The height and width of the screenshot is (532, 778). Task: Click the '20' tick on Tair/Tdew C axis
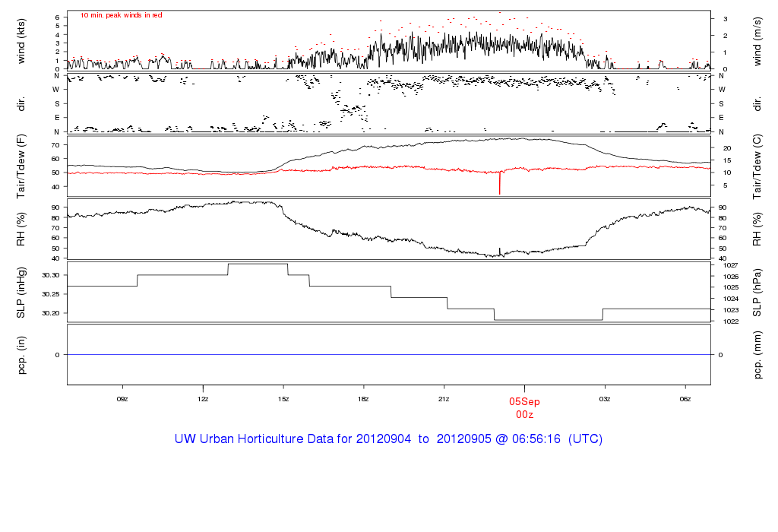727,148
